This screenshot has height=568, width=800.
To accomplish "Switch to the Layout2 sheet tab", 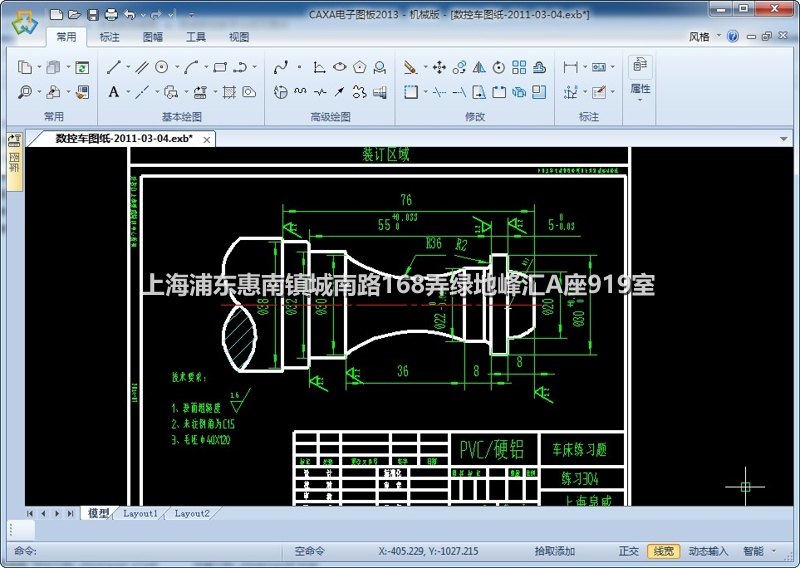I will coord(192,513).
